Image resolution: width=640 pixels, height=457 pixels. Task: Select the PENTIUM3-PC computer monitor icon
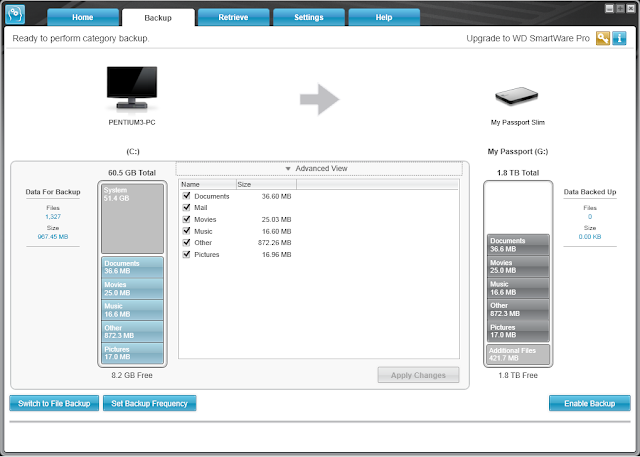coord(132,88)
